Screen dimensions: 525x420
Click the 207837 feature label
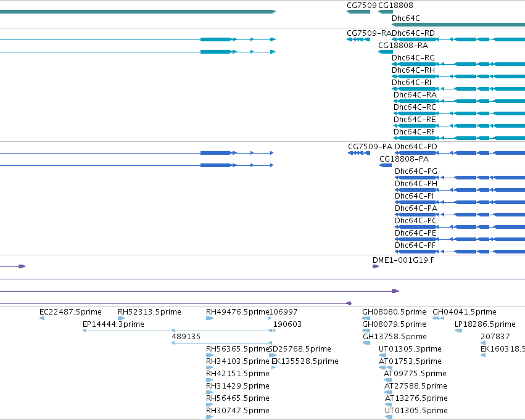click(495, 337)
